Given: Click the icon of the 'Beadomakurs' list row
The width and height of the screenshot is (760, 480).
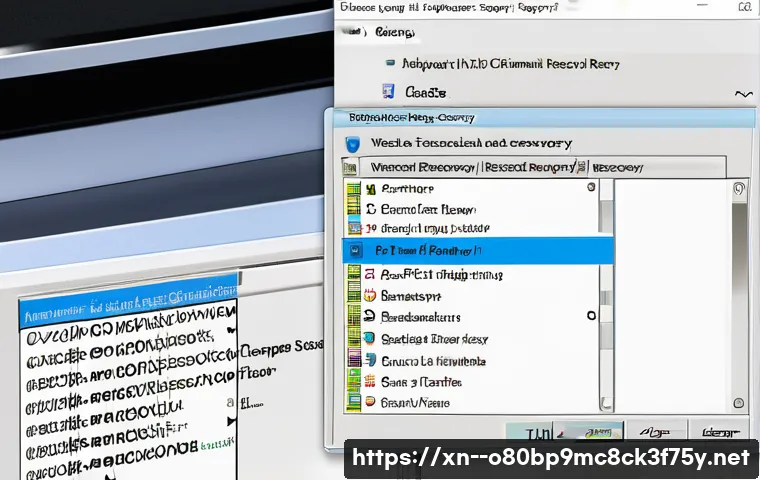Looking at the screenshot, I should 369,317.
